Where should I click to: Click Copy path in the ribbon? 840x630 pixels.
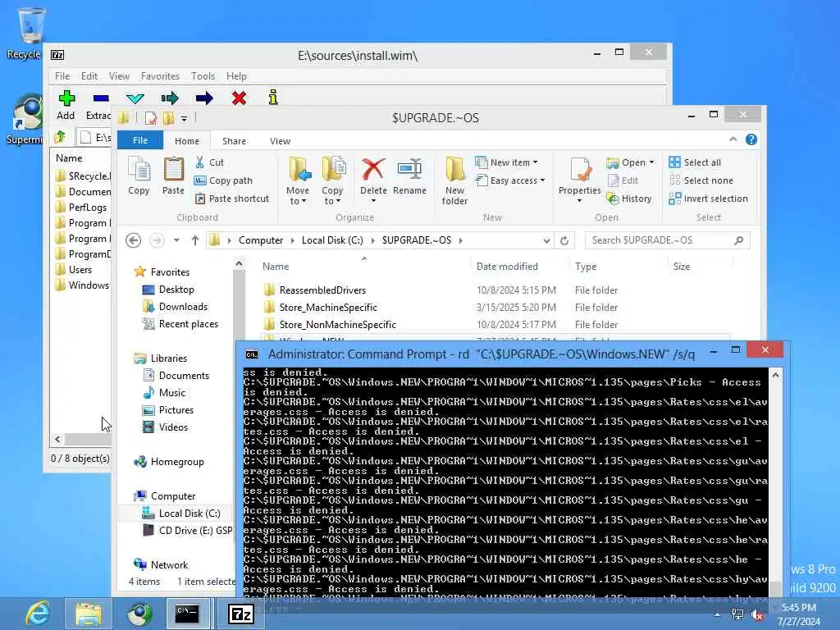pos(223,180)
